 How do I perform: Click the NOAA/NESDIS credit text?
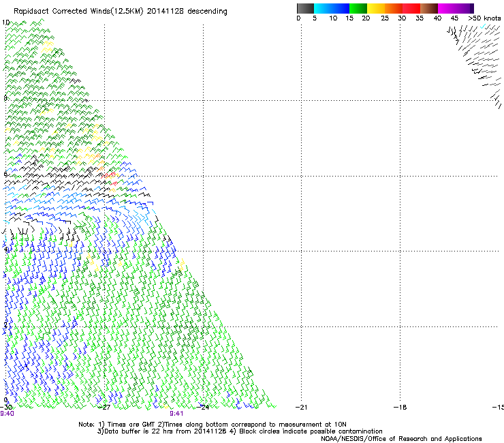(x=401, y=439)
